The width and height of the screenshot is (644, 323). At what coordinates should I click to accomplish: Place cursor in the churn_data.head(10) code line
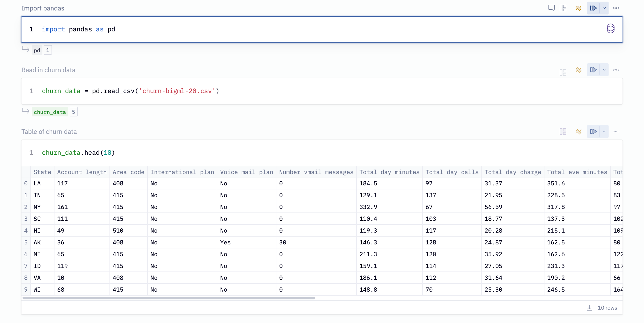78,152
